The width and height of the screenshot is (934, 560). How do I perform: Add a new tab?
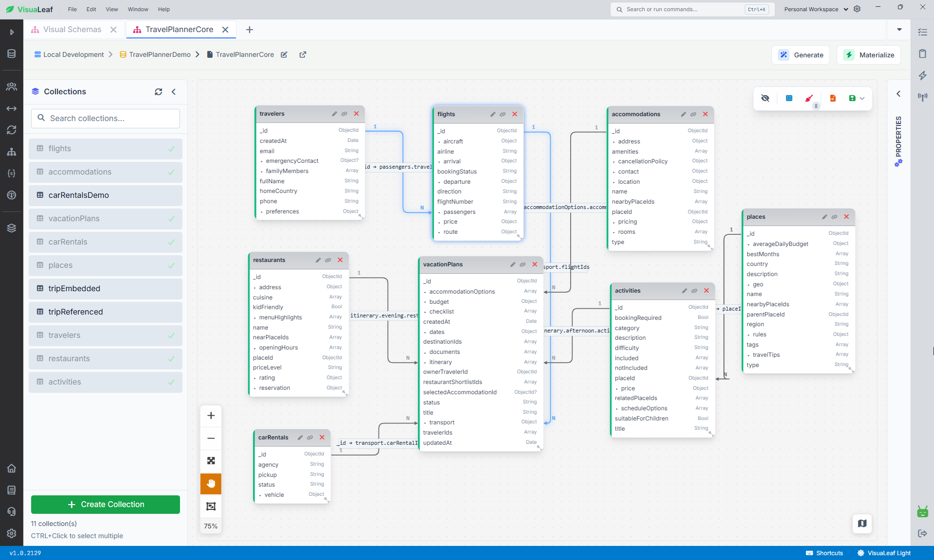(x=250, y=30)
